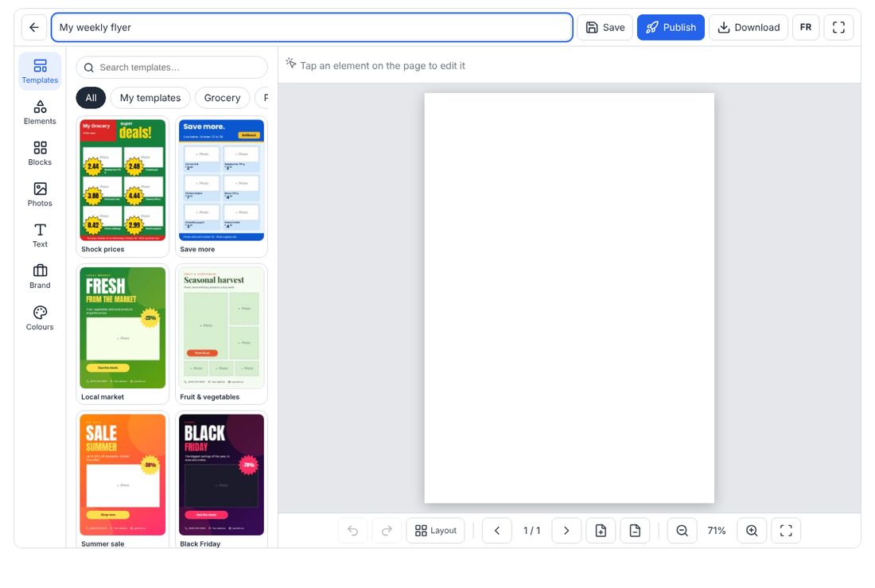This screenshot has height=588, width=875.
Task: Switch language with the FR button
Action: 806,27
